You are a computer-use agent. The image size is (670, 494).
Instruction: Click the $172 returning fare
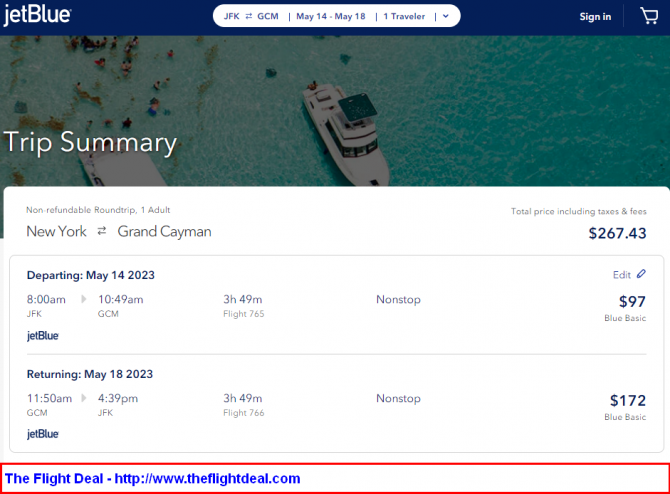(628, 401)
